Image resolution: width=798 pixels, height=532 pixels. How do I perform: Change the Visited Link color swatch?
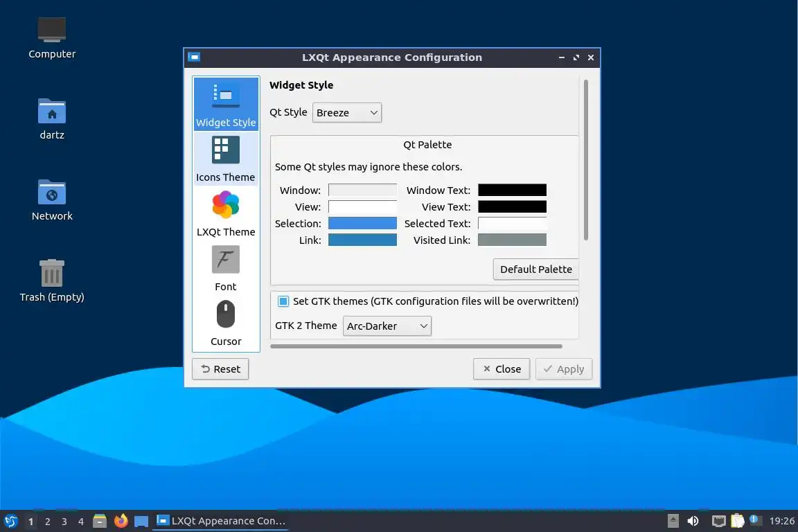click(512, 240)
